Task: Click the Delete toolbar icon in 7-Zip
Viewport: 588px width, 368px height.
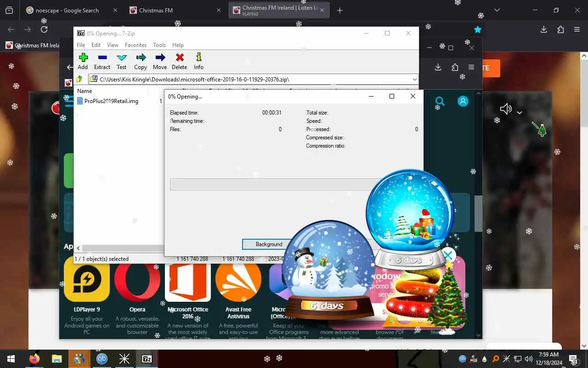Action: 180,61
